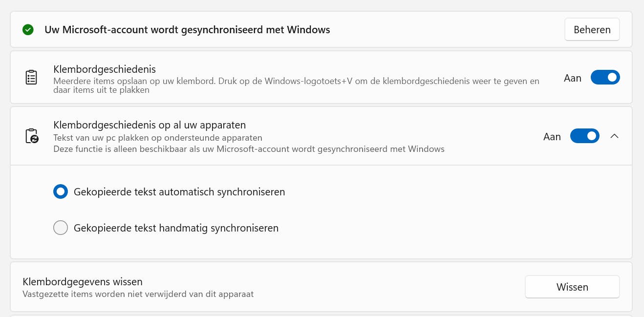644x317 pixels.
Task: Select Gekopieerde tekst automatisch synchroniseren radio
Action: point(61,192)
